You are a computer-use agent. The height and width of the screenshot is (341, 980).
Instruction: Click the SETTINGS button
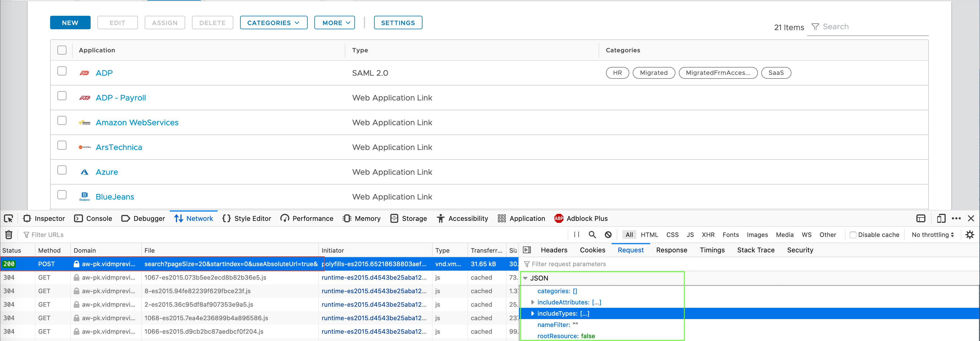click(398, 23)
